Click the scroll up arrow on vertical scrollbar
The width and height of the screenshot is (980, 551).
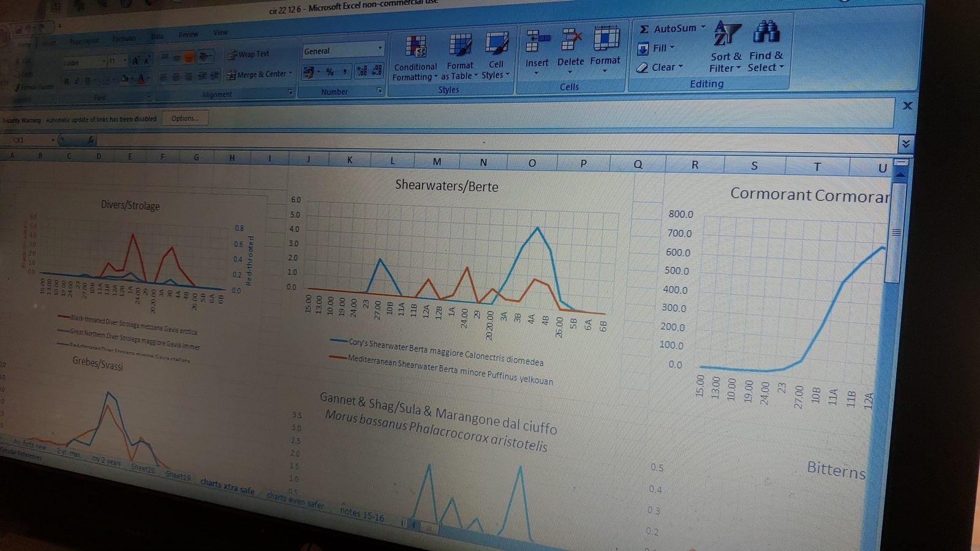tap(899, 174)
